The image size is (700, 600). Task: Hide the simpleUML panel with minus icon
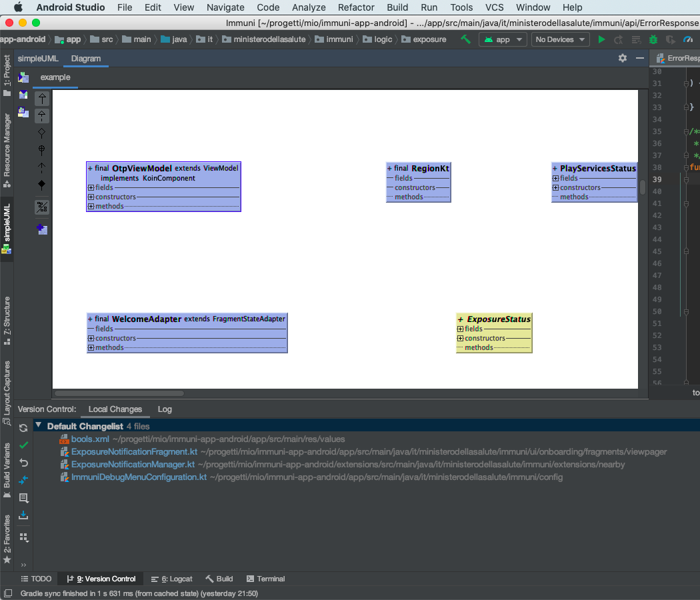640,58
